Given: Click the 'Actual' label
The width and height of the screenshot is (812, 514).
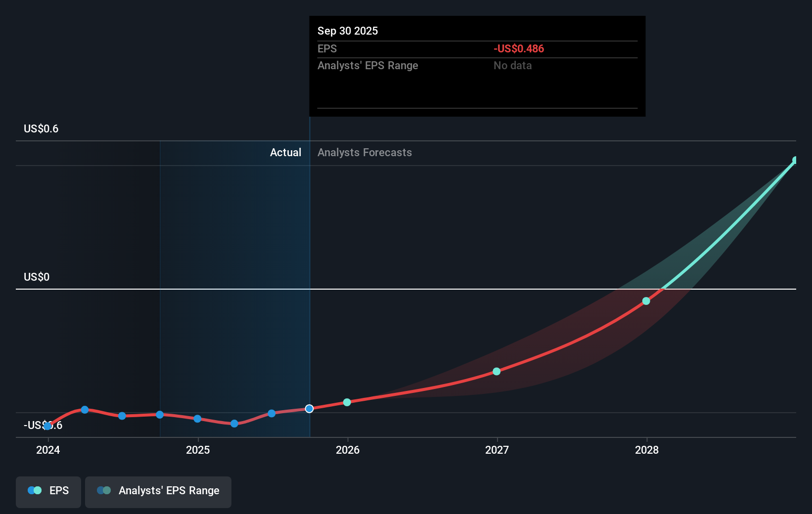Looking at the screenshot, I should click(x=285, y=153).
